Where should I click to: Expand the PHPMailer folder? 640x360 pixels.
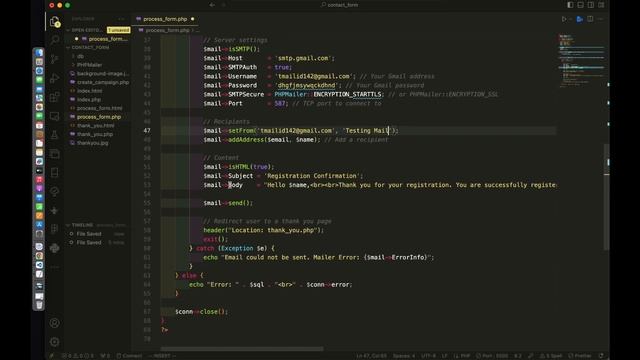coord(89,65)
